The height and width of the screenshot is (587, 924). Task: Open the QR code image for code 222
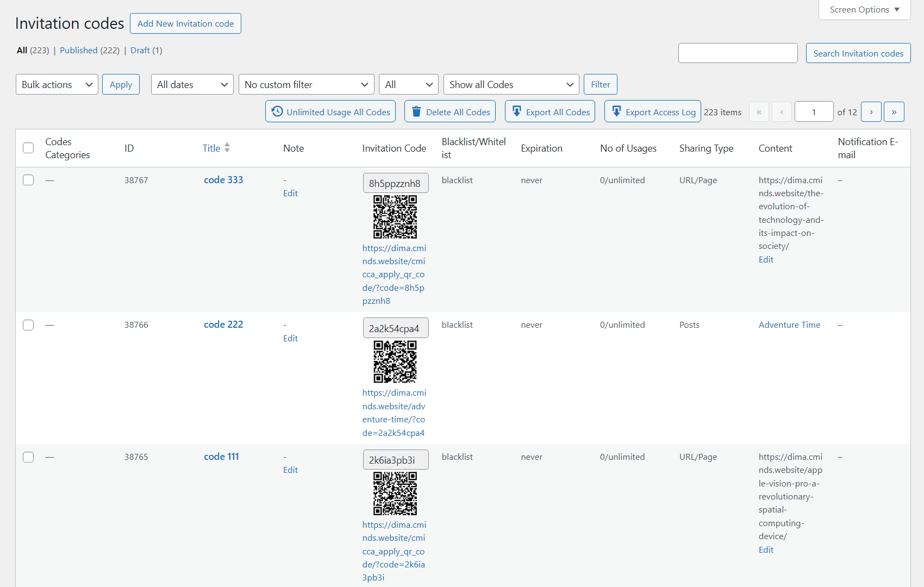click(x=395, y=361)
